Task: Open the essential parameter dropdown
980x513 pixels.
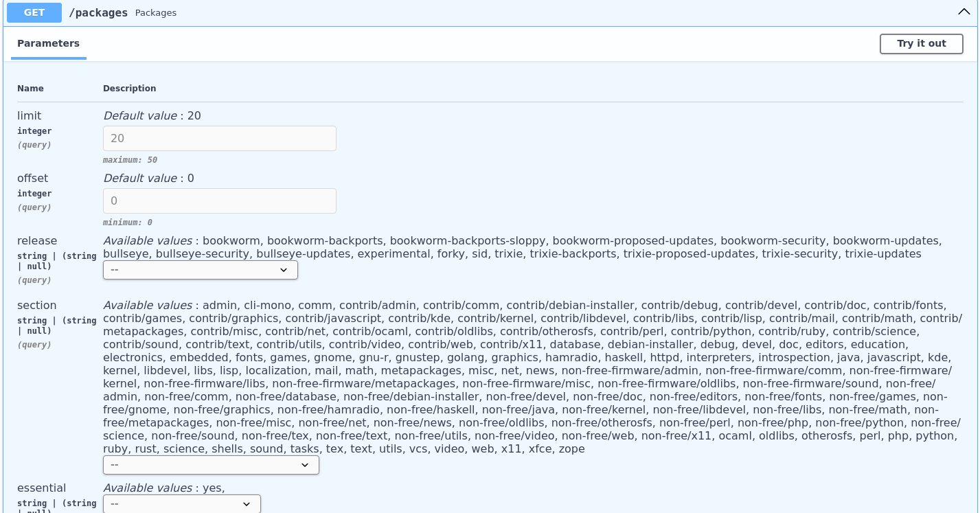Action: pyautogui.click(x=181, y=503)
